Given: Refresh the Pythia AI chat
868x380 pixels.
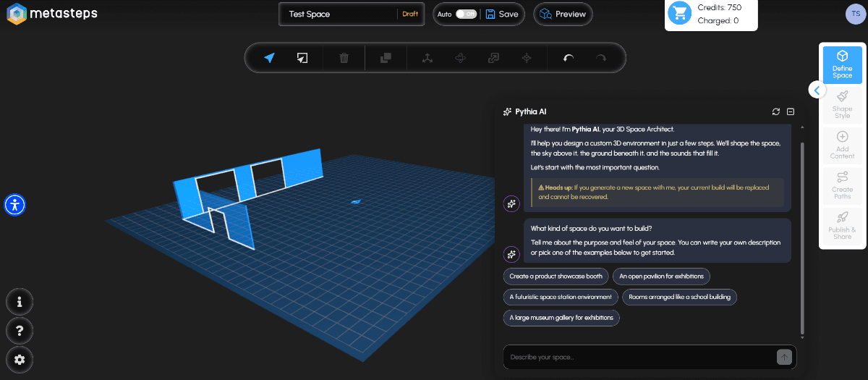Looking at the screenshot, I should pyautogui.click(x=776, y=111).
